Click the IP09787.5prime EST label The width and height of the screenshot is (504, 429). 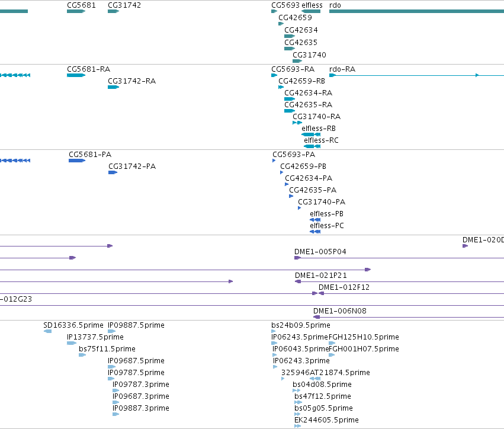[136, 373]
